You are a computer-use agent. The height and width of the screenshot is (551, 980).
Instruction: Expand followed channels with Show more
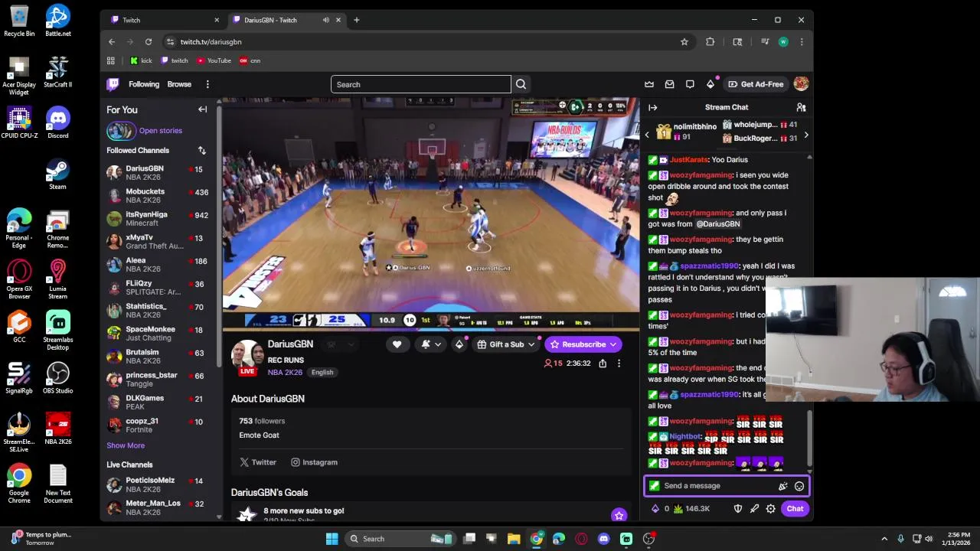[126, 445]
